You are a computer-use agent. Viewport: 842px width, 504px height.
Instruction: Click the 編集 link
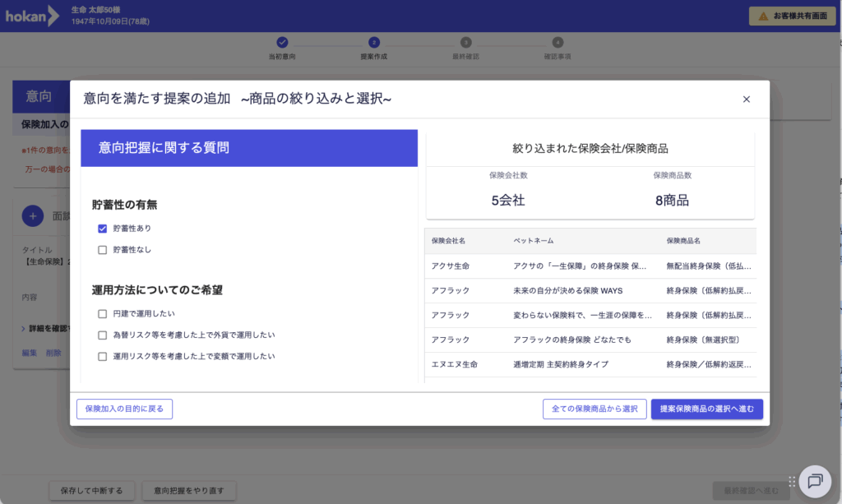29,353
